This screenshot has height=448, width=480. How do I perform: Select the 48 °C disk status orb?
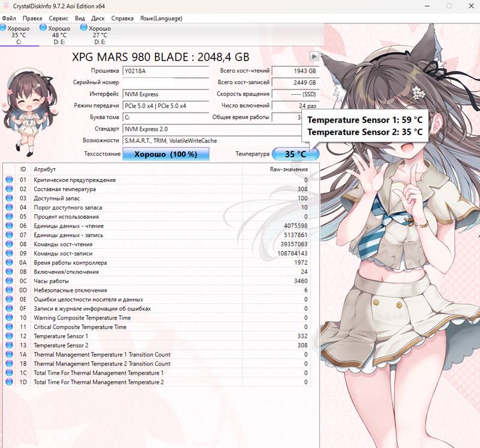point(43,28)
